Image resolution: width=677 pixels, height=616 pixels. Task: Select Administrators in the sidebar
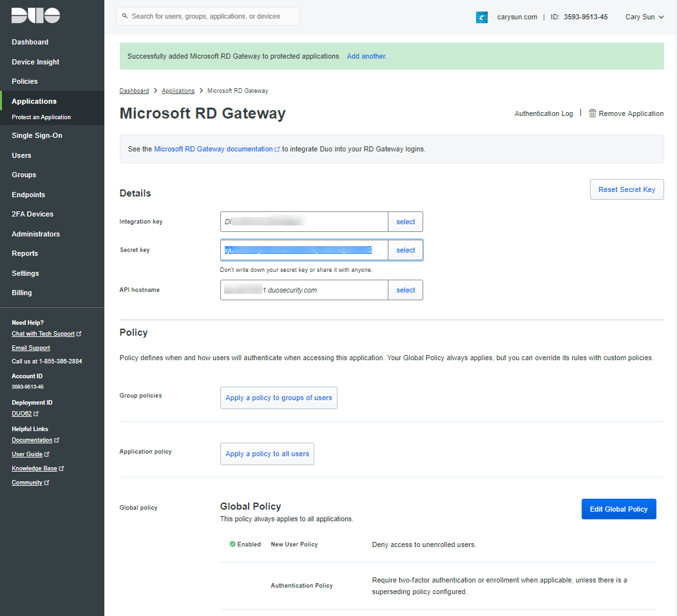pyautogui.click(x=36, y=234)
